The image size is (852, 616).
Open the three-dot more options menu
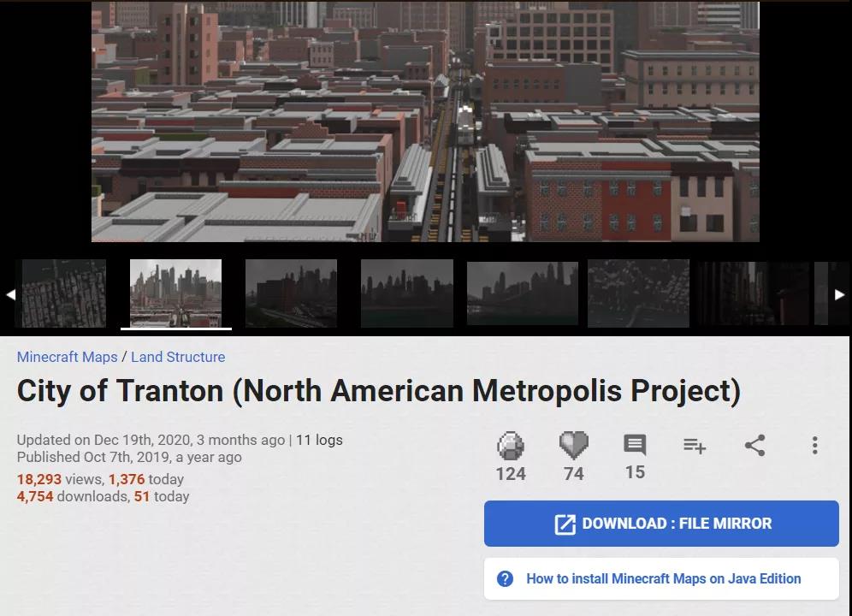pyautogui.click(x=814, y=445)
